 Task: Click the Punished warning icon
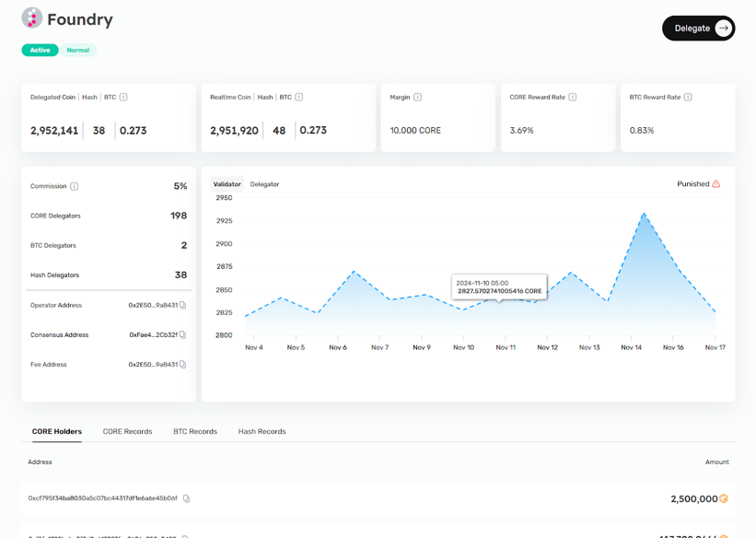point(716,184)
